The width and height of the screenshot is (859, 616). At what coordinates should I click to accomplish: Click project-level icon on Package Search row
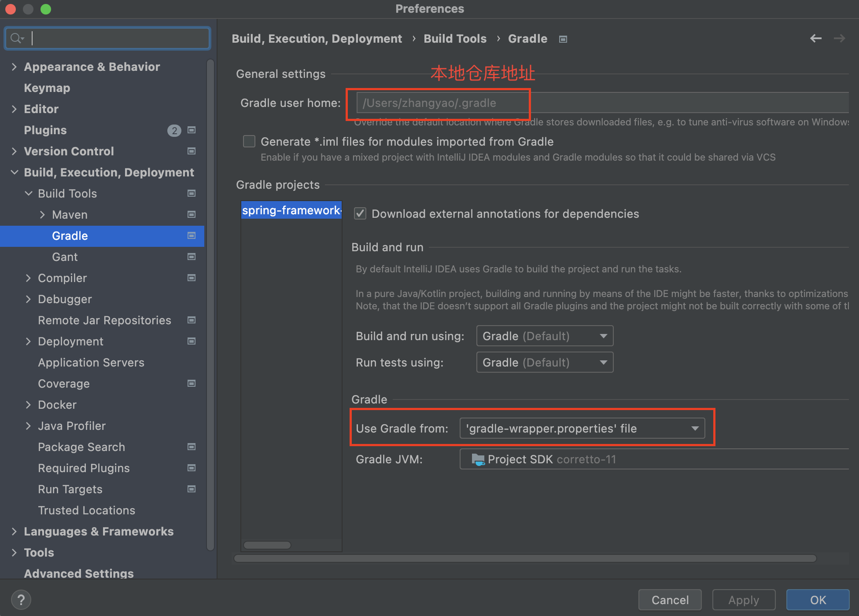(192, 447)
